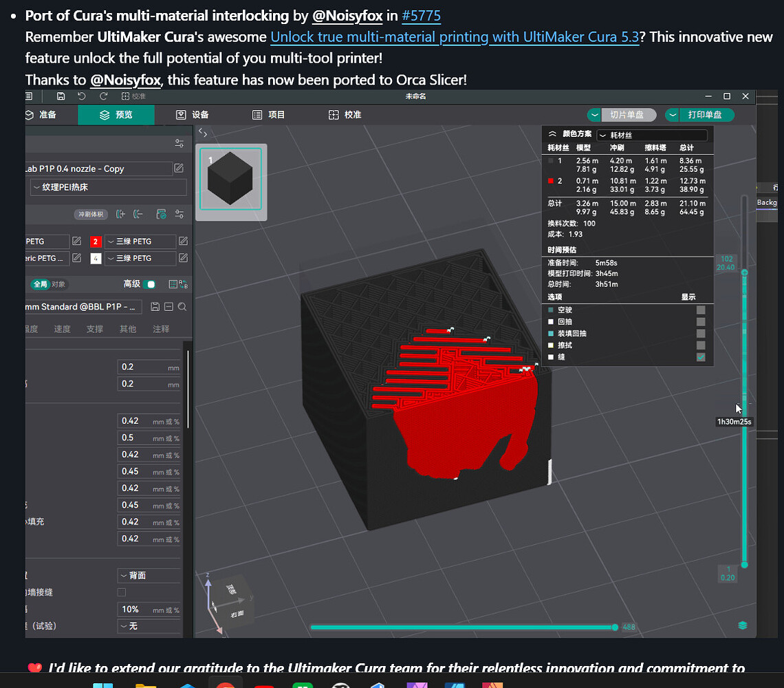784x688 pixels.
Task: Open filament 4 三绿 PETG dropdown
Action: click(x=140, y=258)
